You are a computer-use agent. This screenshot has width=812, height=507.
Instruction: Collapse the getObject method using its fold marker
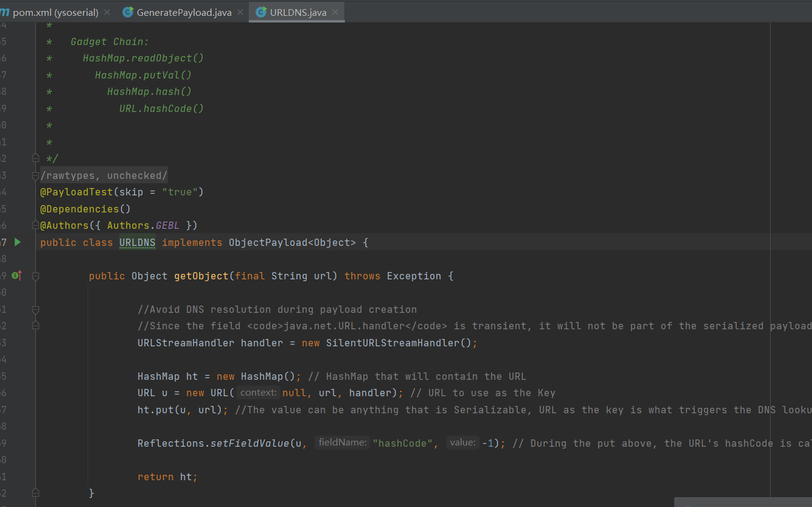(x=35, y=276)
